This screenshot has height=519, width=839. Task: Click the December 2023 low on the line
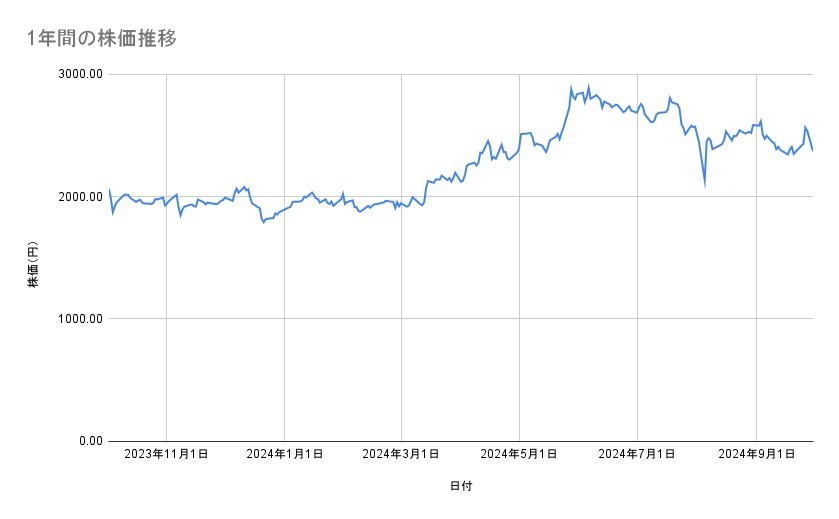[263, 222]
